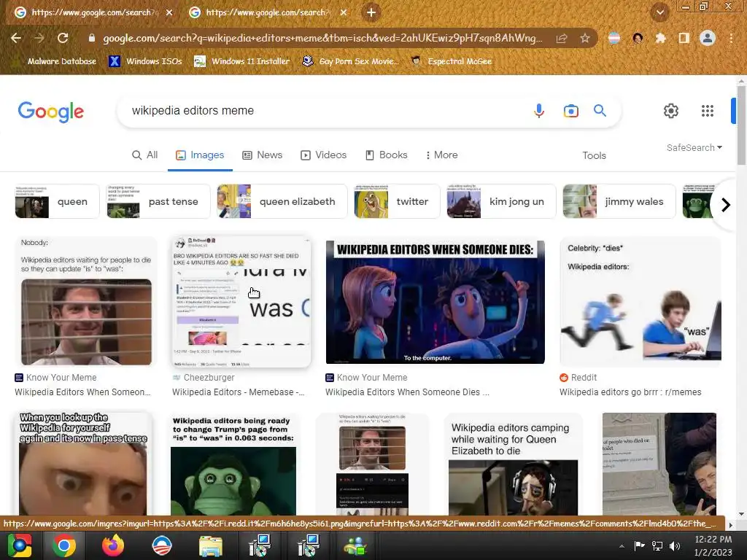Reload the page with refresh icon
Image resolution: width=747 pixels, height=560 pixels.
(63, 38)
